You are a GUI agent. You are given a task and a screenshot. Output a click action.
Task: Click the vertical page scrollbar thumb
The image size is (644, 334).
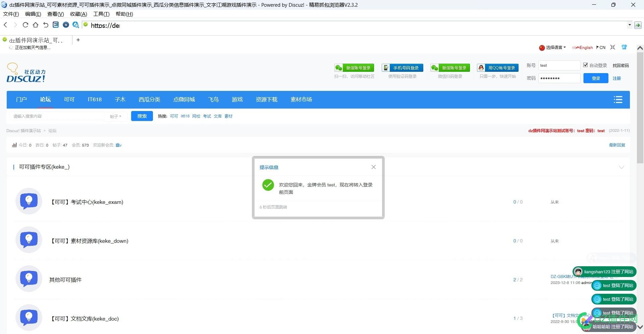click(x=640, y=107)
